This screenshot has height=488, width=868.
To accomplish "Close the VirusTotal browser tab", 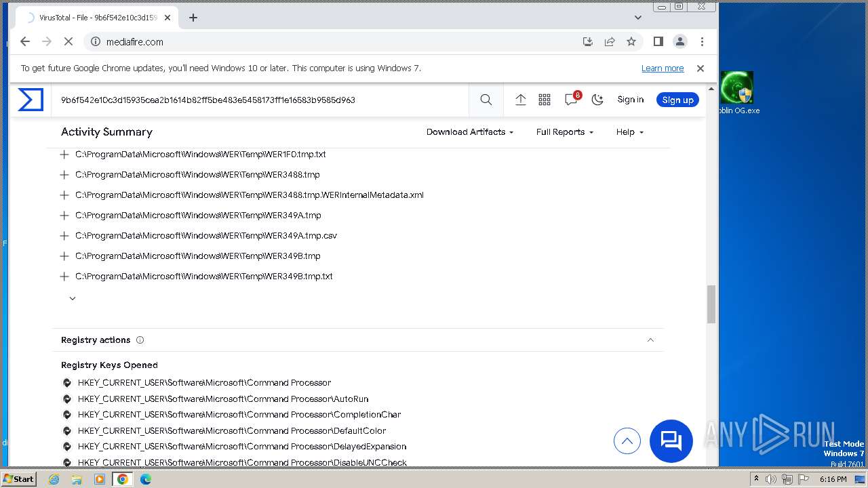I will (167, 18).
